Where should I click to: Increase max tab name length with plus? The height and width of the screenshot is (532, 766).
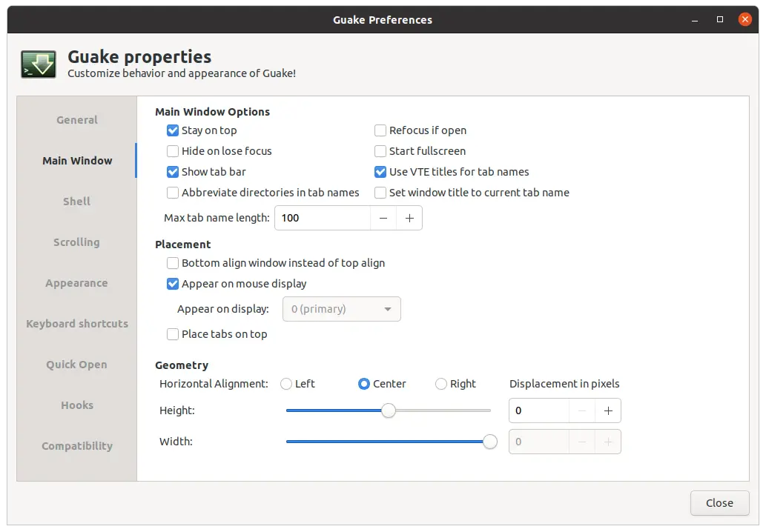pos(409,218)
